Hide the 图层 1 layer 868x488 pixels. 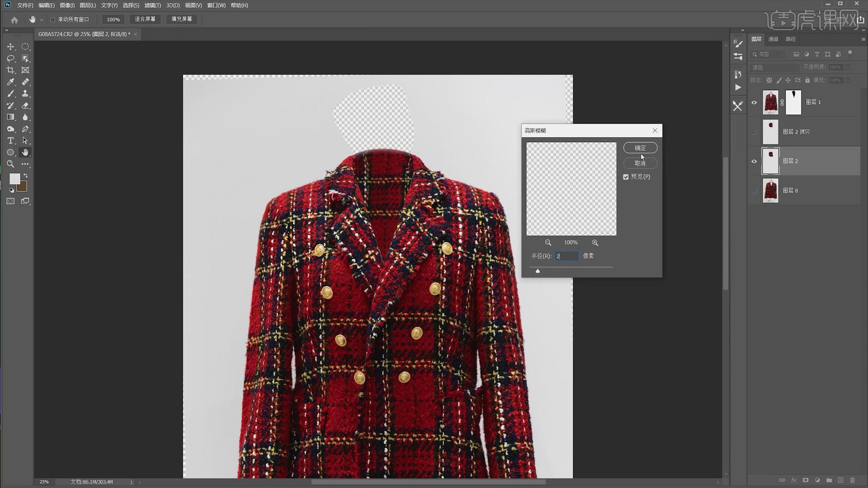[x=754, y=103]
